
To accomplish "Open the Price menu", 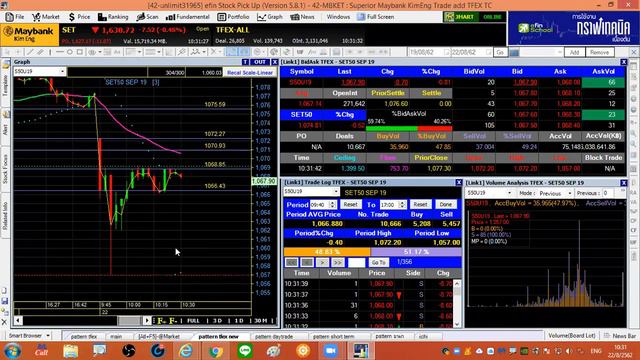I will [79, 17].
